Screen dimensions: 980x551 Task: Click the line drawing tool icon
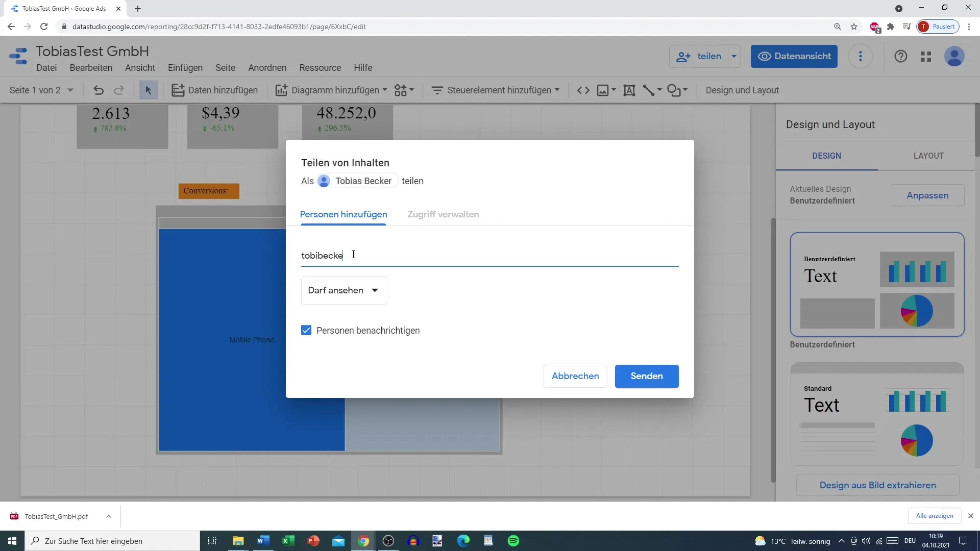click(x=649, y=90)
